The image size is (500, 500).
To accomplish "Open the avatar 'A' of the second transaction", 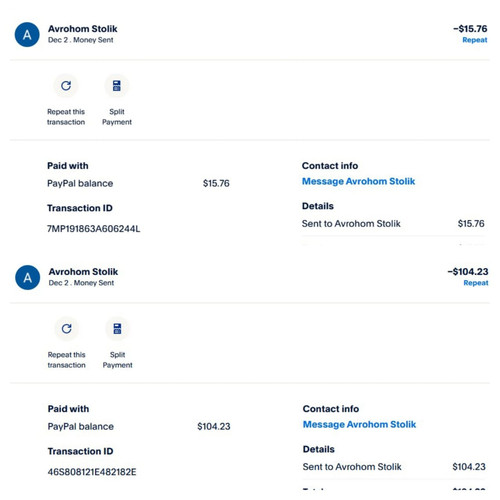I will [x=28, y=278].
